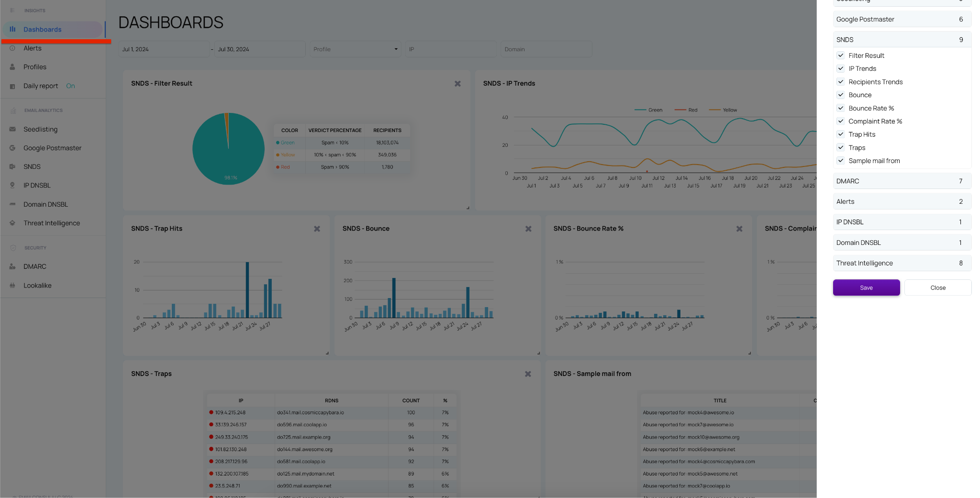Expand the Google Postmaster widget group

pyautogui.click(x=902, y=19)
